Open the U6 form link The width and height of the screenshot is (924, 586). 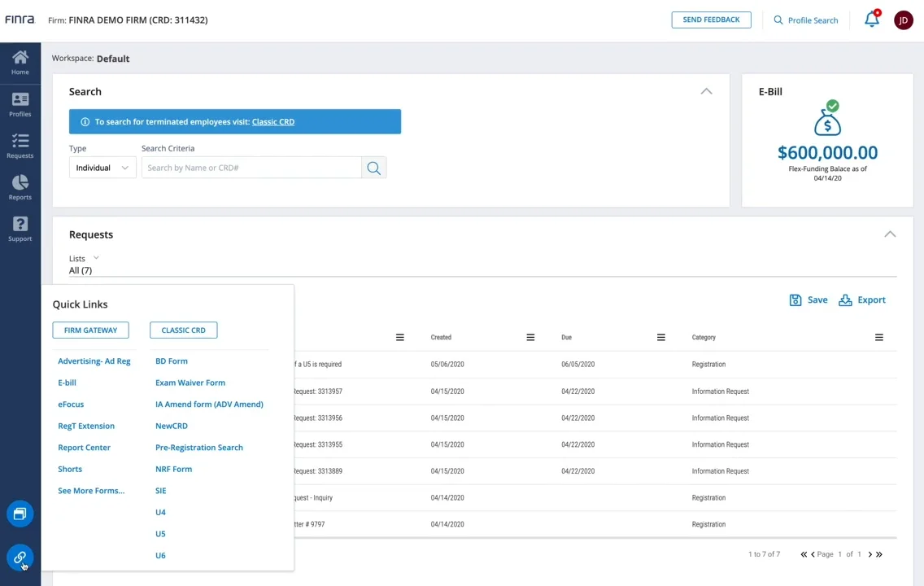click(160, 555)
